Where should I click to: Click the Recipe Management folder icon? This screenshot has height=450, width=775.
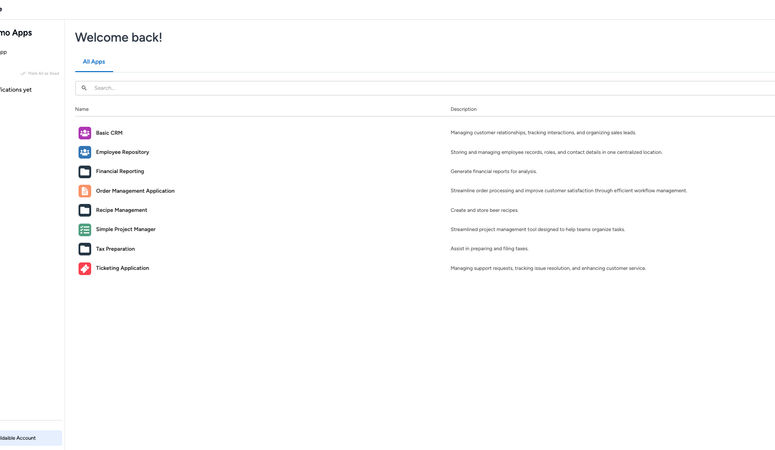pos(85,210)
